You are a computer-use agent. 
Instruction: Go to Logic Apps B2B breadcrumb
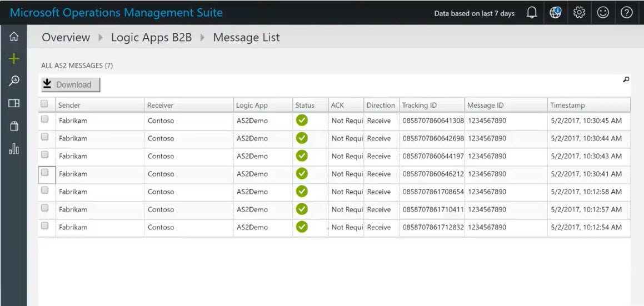[x=152, y=37]
